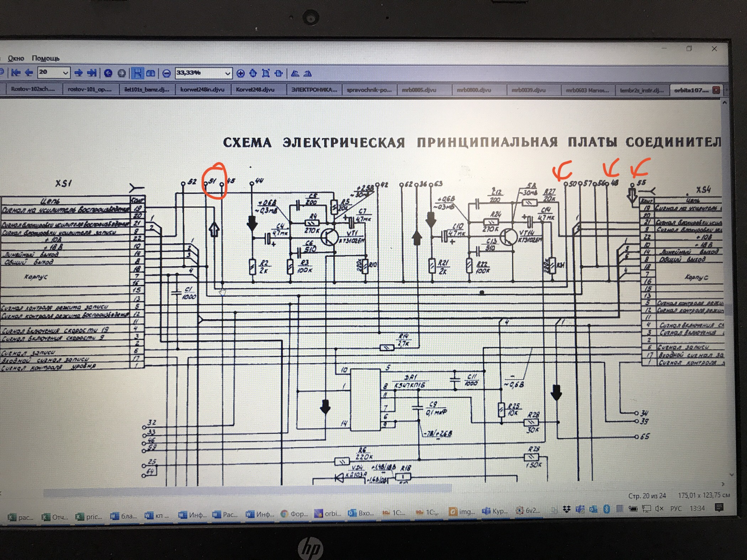The image size is (747, 560).
Task: Open Bluetooth tray icon
Action: point(606,509)
